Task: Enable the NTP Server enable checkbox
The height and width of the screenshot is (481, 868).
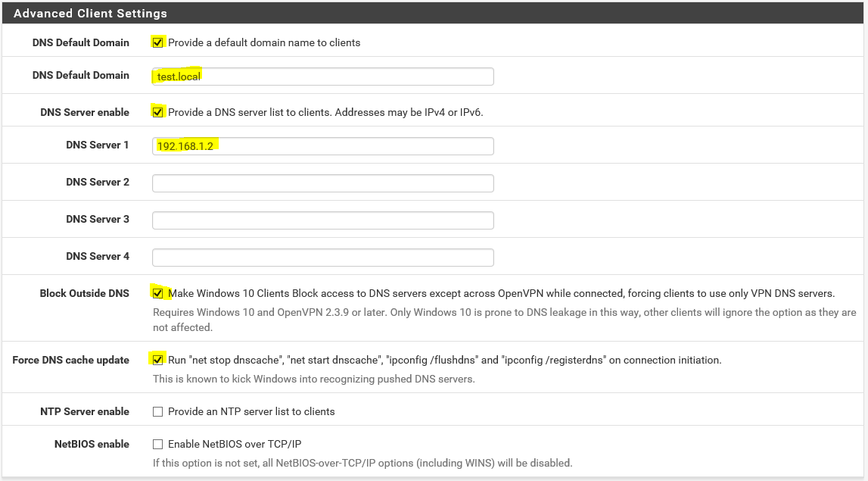Action: tap(157, 411)
